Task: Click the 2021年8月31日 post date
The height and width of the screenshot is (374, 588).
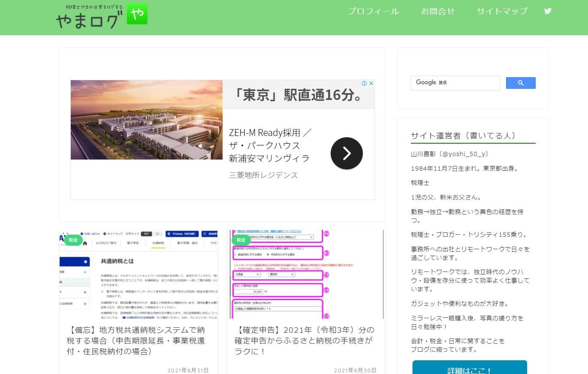Action: [x=188, y=370]
